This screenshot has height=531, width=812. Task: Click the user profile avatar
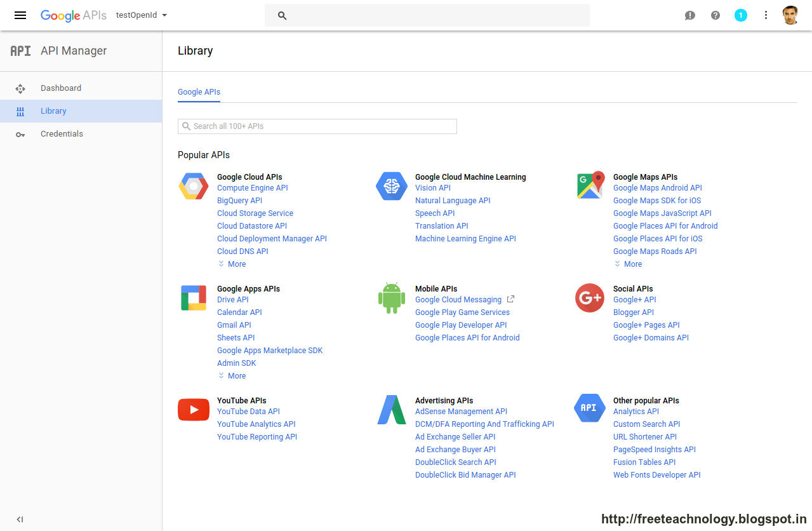pyautogui.click(x=790, y=15)
